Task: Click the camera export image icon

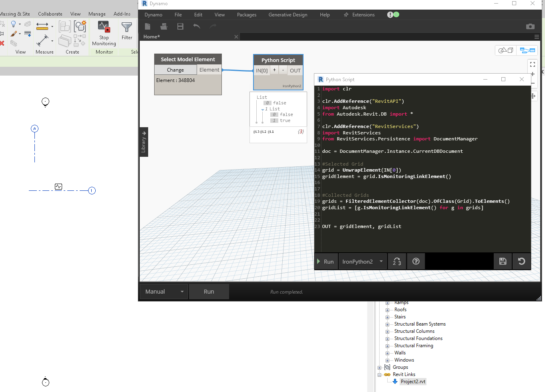Action: click(530, 26)
